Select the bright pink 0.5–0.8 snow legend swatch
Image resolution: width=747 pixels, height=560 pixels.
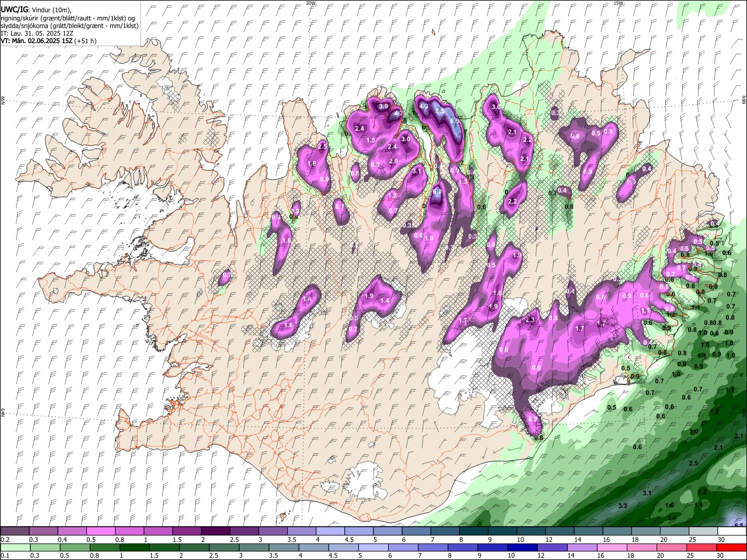click(x=101, y=531)
